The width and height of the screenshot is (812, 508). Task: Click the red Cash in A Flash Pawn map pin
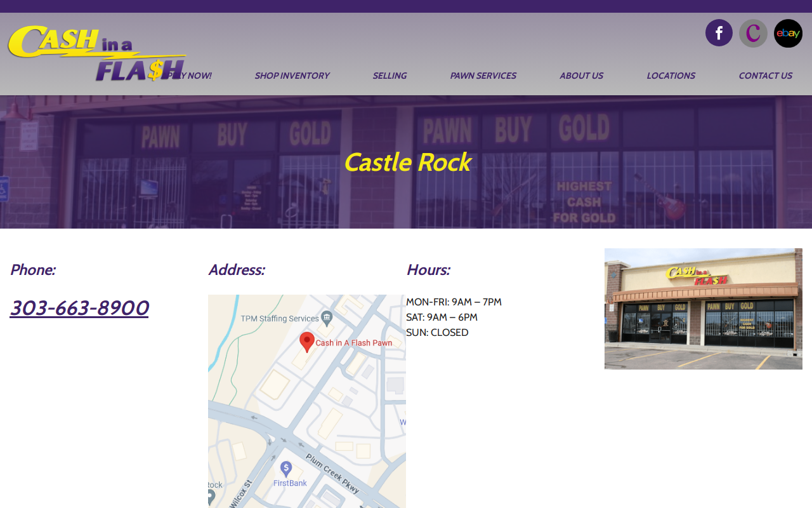tap(307, 342)
